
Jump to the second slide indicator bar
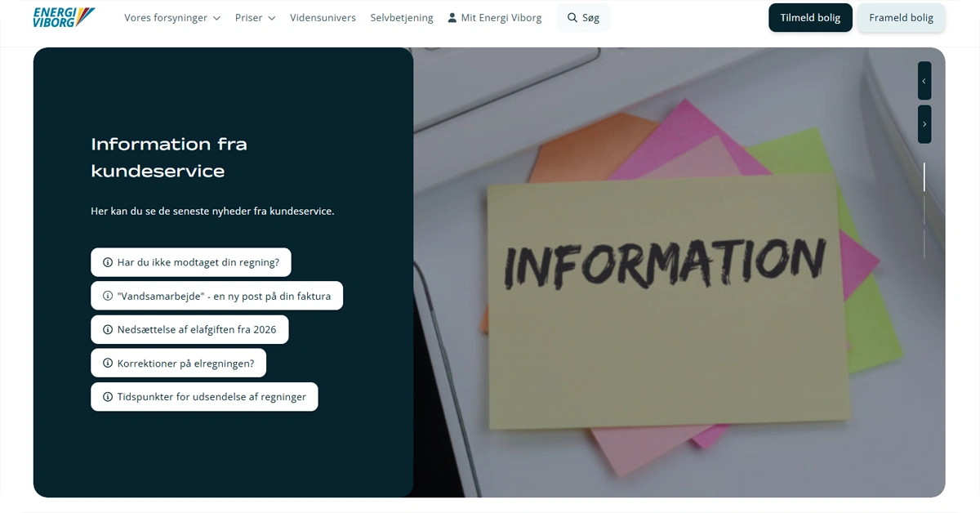pos(924,210)
